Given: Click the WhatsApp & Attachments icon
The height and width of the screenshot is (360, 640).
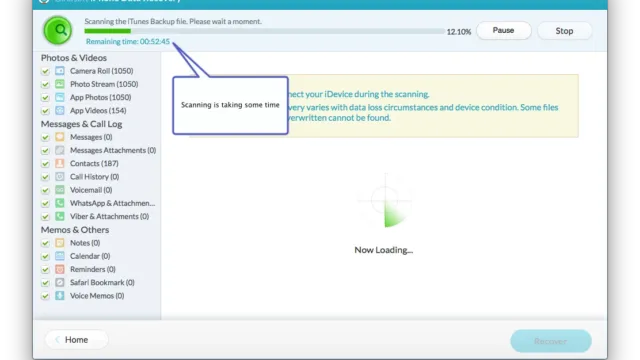Looking at the screenshot, I should click(60, 203).
